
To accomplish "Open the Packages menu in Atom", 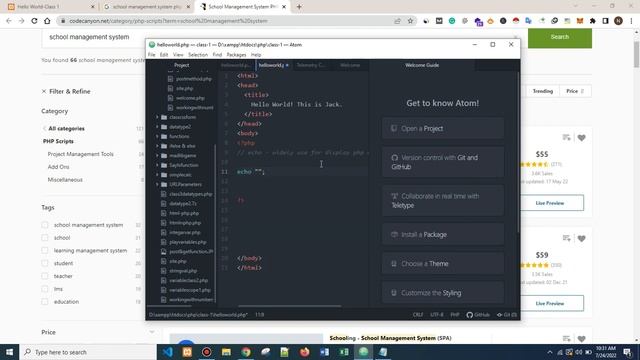I will 236,55.
